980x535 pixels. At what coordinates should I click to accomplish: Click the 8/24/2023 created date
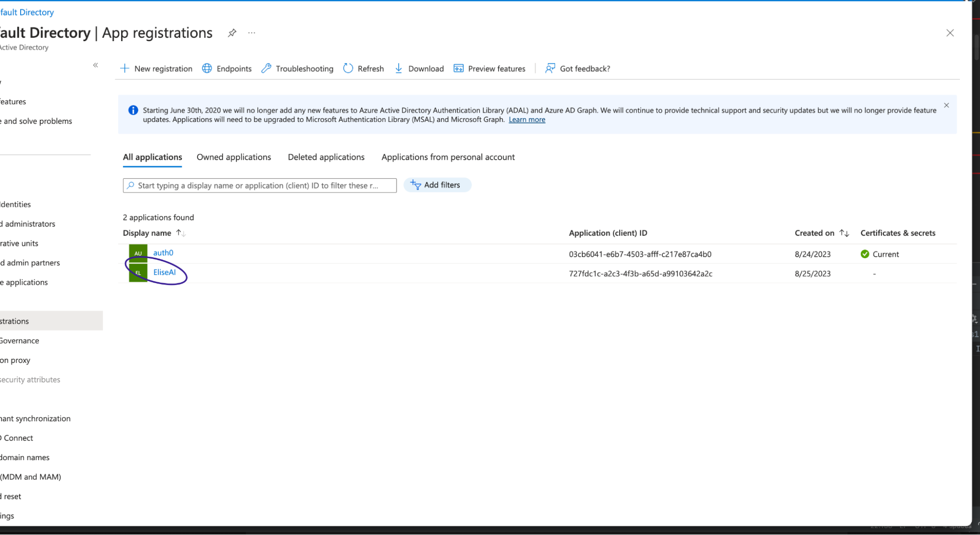click(812, 254)
